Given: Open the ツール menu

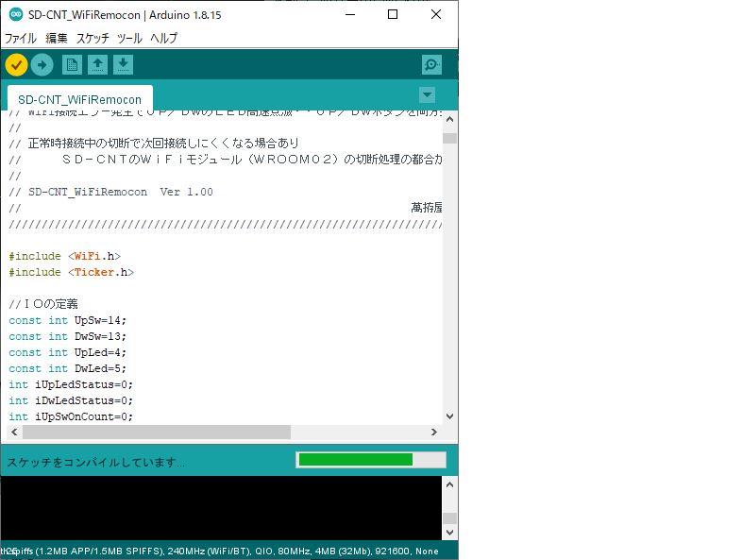Looking at the screenshot, I should pos(129,39).
